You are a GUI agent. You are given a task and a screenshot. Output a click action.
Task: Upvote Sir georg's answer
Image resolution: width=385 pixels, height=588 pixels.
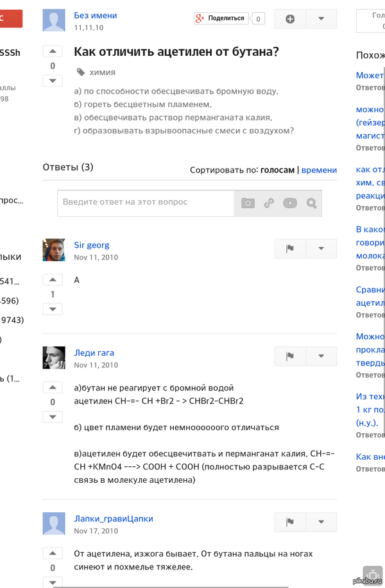[53, 280]
